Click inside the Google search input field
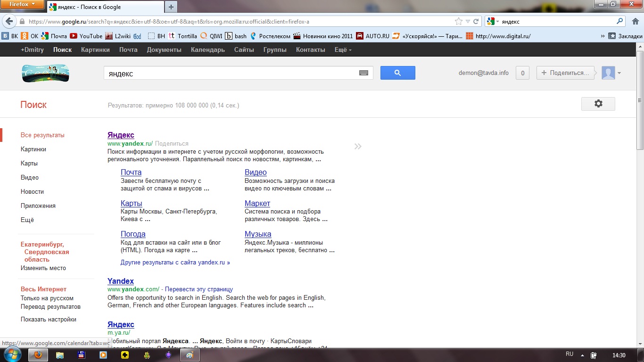 (231, 73)
